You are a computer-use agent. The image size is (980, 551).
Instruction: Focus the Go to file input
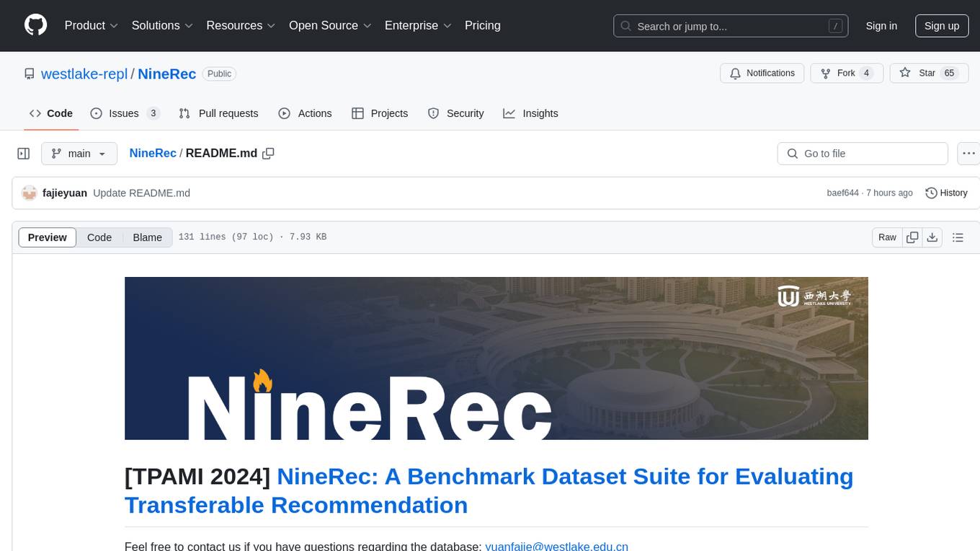pos(863,154)
